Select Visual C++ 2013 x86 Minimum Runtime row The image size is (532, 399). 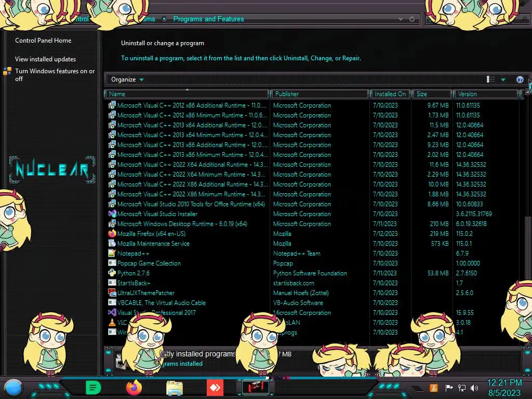pos(312,154)
